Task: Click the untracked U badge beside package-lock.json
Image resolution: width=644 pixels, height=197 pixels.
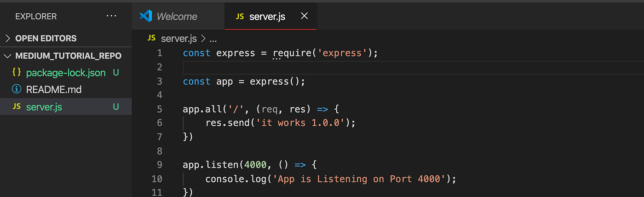Action: pos(116,73)
